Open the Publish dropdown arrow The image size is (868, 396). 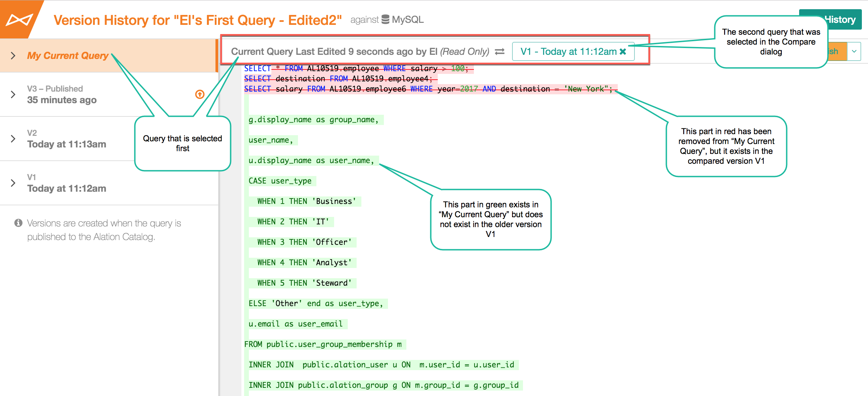coord(854,51)
